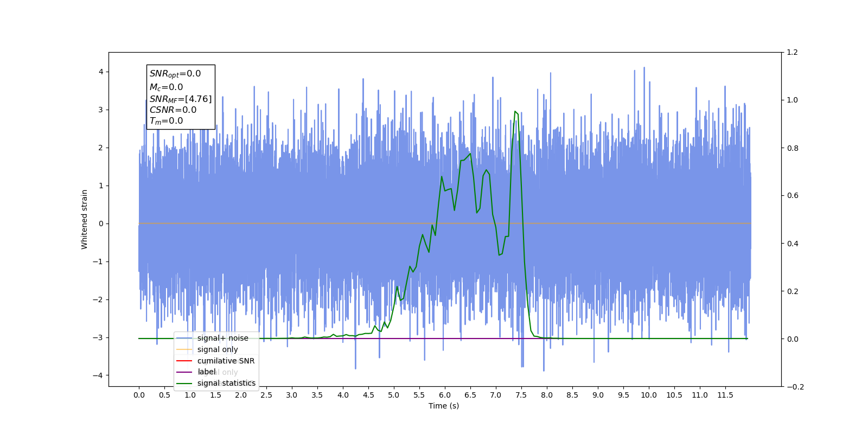Screen dimensions: 868x434
Task: Click the 'Whitened strain' y-axis label
Action: [85, 219]
